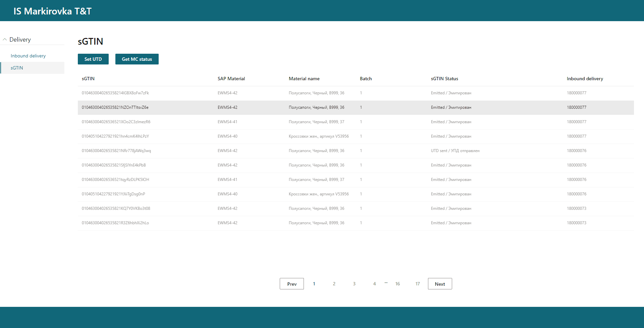Click Кроссовки material name in YJliiTgDsg0nP row

coord(319,194)
